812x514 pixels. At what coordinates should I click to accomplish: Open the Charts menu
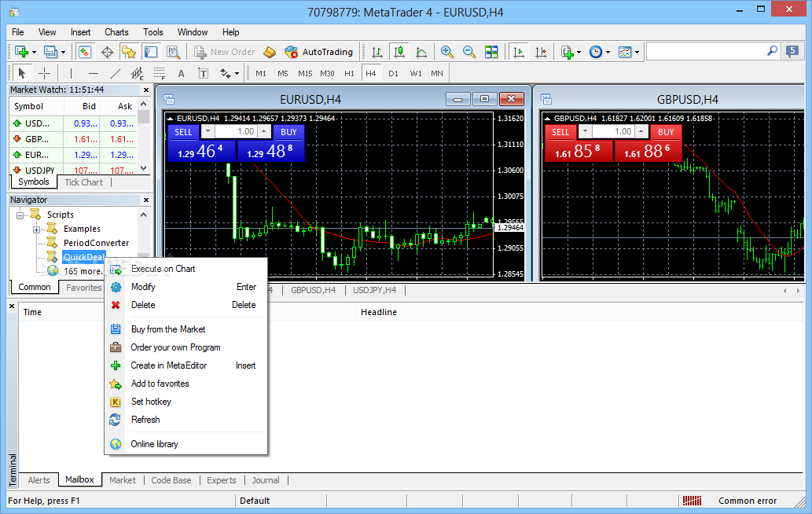pyautogui.click(x=116, y=32)
